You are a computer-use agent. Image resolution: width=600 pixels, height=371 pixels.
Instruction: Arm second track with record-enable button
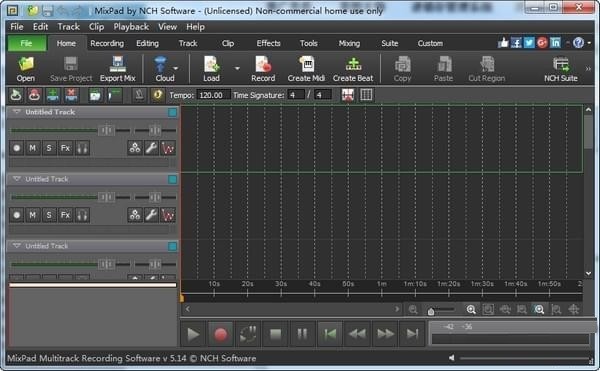click(x=16, y=215)
